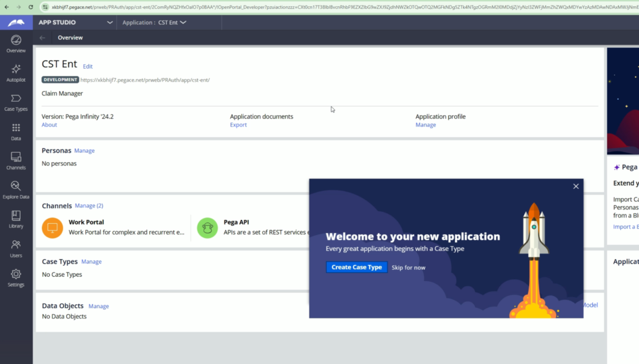Click Skip for now link

pos(408,267)
